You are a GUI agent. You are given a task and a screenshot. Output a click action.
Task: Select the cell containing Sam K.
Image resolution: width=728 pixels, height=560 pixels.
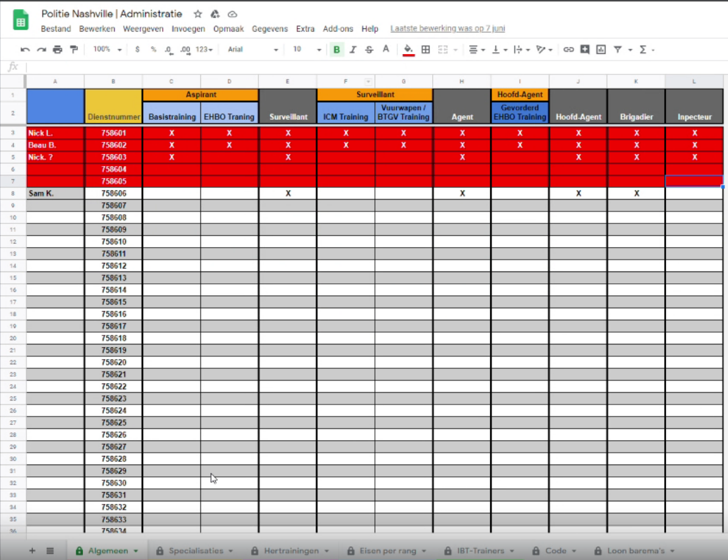(x=55, y=194)
